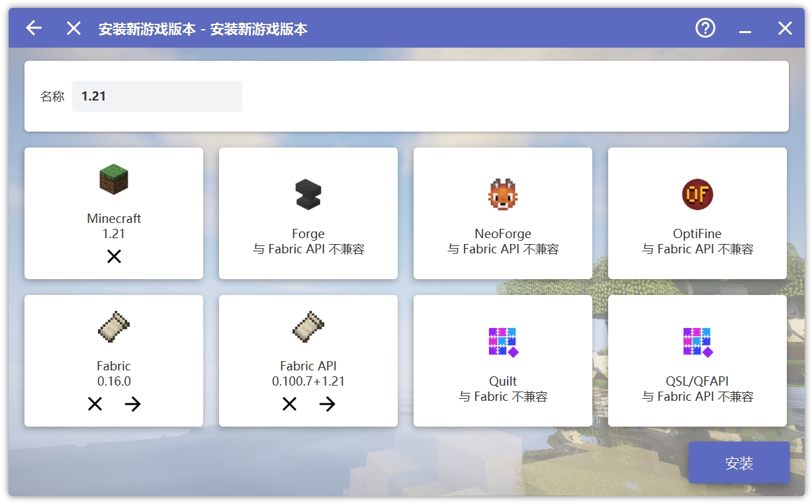Click the QSL/QFAPI icon
The height and width of the screenshot is (504, 812).
click(698, 342)
